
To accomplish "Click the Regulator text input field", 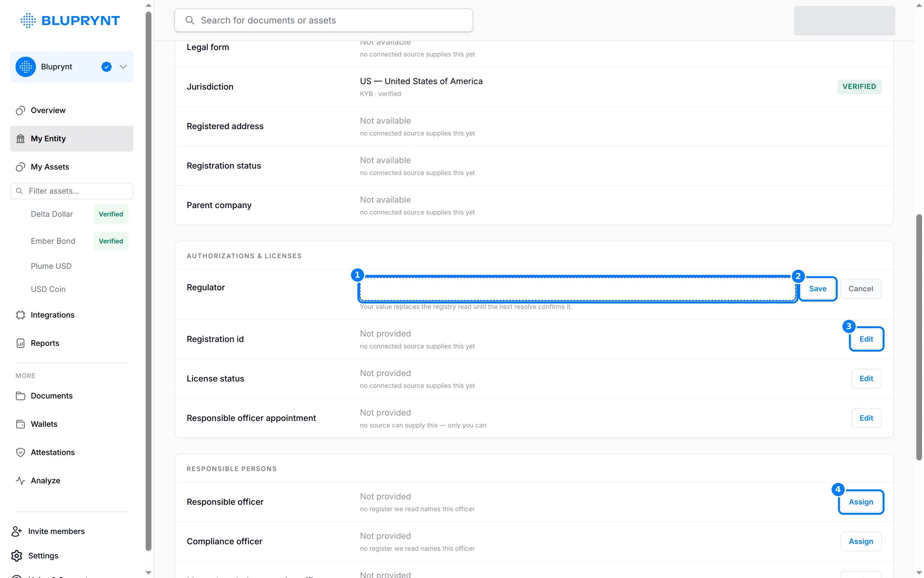I will point(578,289).
